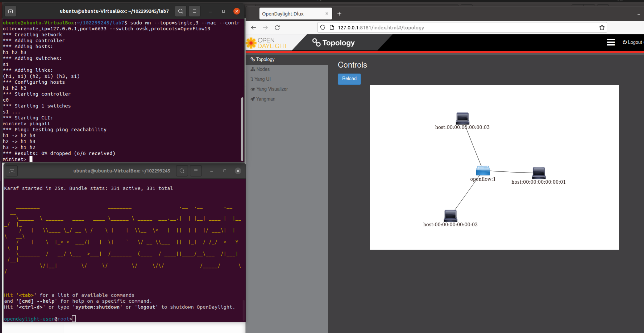Bookmark page with the star icon
The image size is (644, 333).
pyautogui.click(x=602, y=28)
